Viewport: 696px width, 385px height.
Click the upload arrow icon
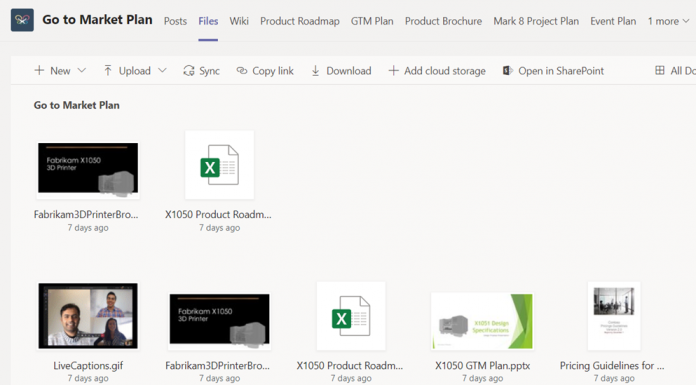click(107, 70)
